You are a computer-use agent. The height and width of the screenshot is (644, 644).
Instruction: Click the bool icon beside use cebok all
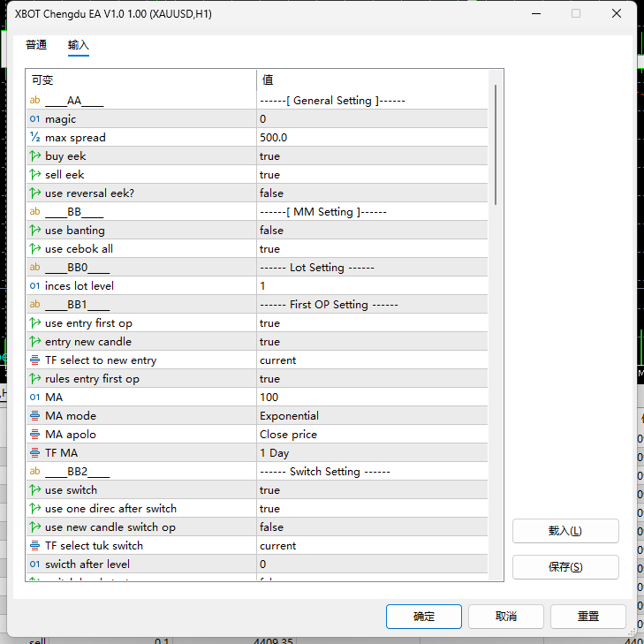(x=35, y=248)
